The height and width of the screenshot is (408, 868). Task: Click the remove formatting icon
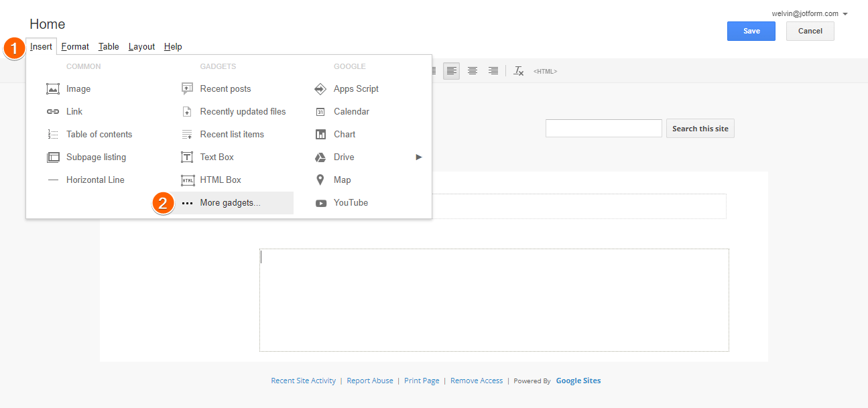518,71
